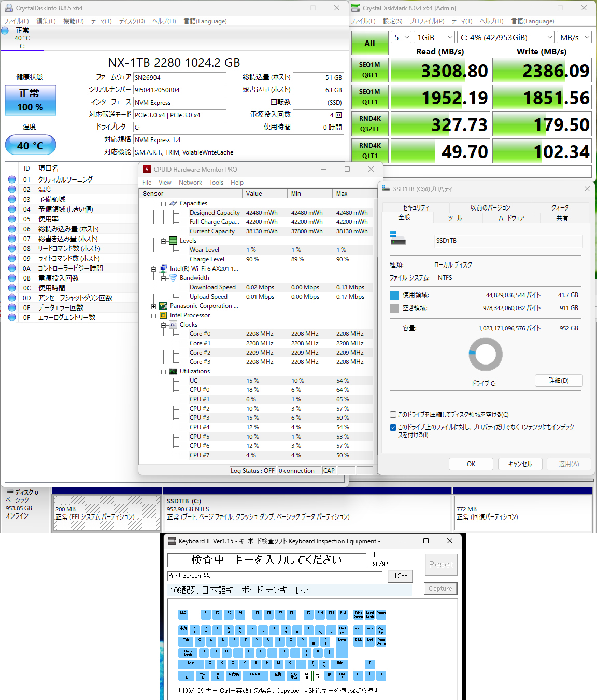Run the SEQ1M Q8T1 test
The height and width of the screenshot is (700, 597).
point(369,70)
